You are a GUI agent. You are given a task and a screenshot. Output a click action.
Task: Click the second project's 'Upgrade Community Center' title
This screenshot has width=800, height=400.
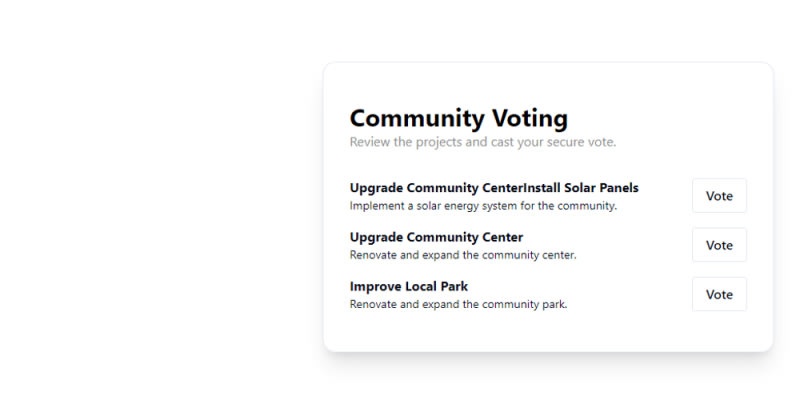pos(436,237)
